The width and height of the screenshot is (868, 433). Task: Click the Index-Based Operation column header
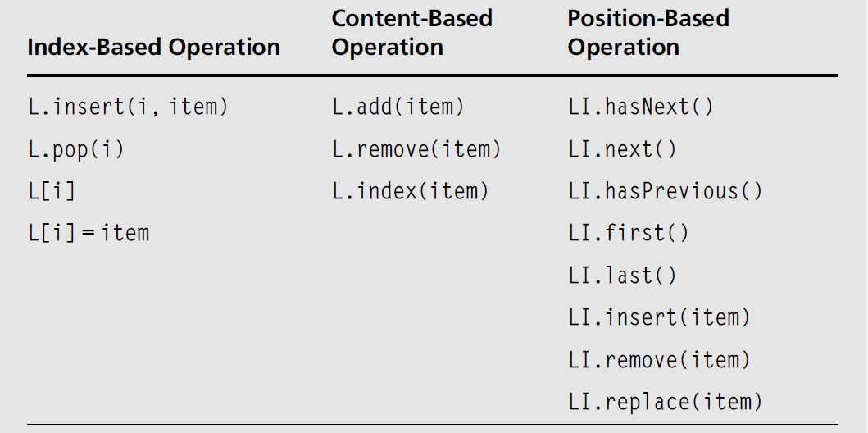153,48
